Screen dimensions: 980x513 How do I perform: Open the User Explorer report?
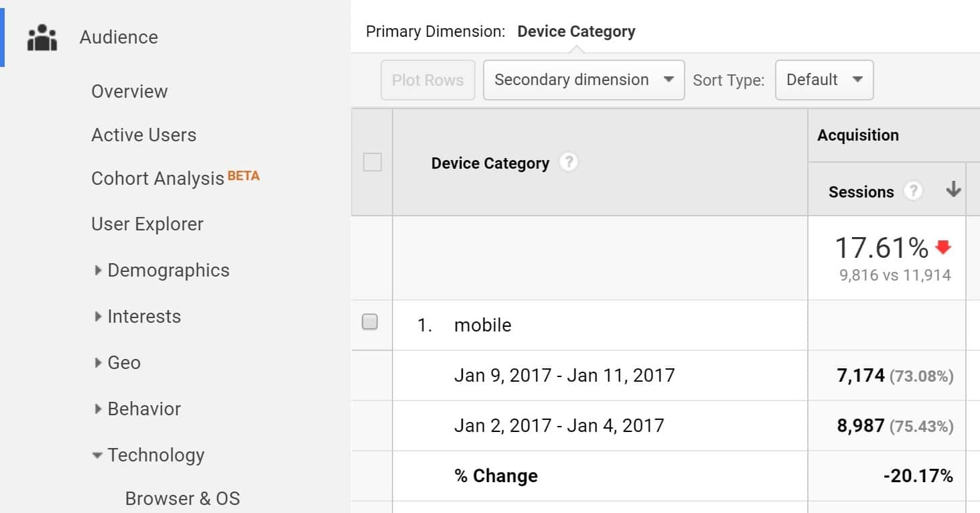(x=147, y=224)
